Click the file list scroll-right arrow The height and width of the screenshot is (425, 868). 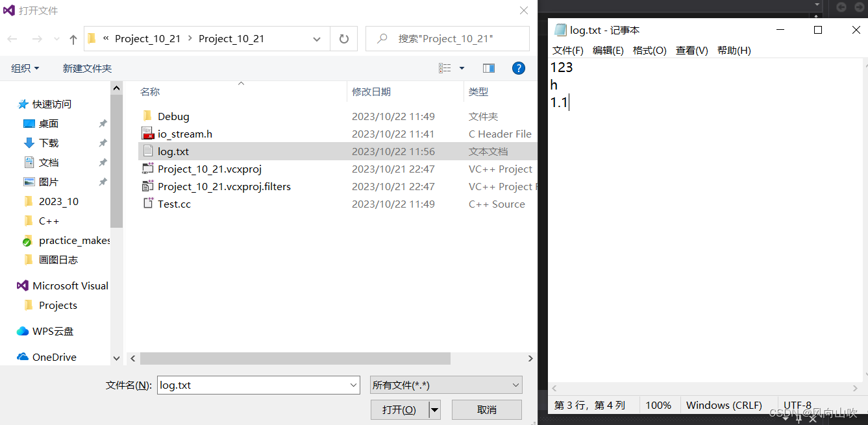pyautogui.click(x=530, y=358)
